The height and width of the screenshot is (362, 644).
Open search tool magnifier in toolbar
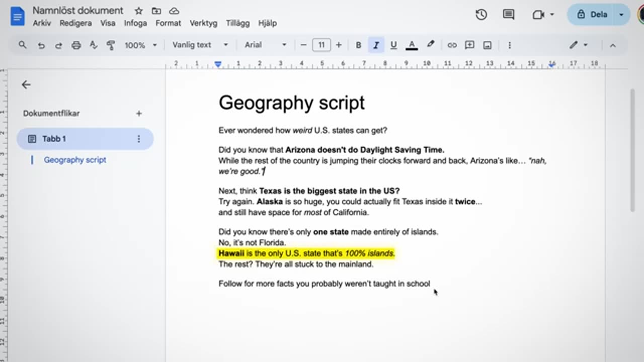pos(23,45)
